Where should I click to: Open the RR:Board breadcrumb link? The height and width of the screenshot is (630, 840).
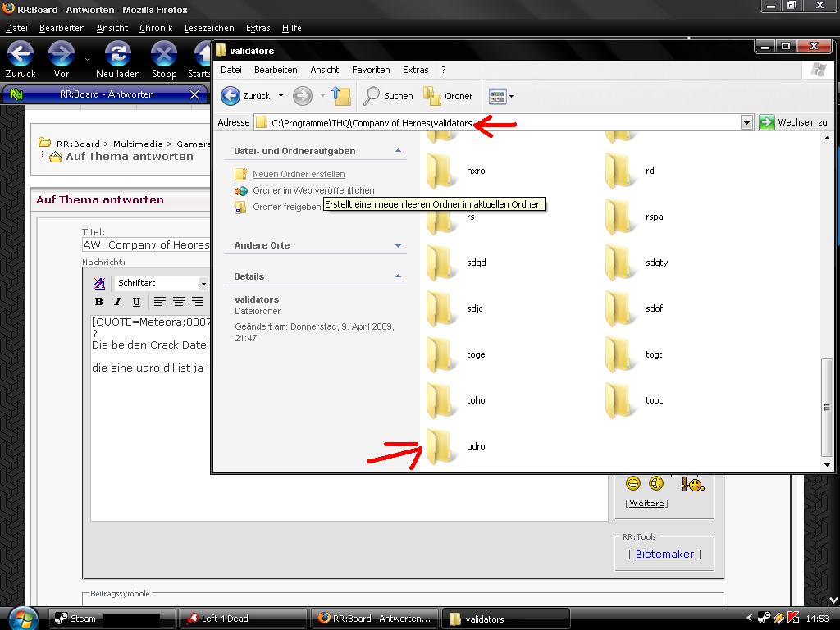click(78, 144)
